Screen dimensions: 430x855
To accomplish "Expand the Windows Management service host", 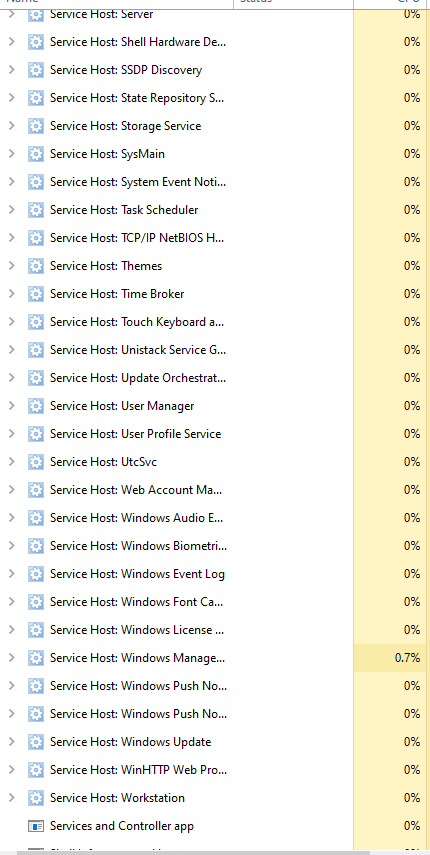I will (x=11, y=658).
